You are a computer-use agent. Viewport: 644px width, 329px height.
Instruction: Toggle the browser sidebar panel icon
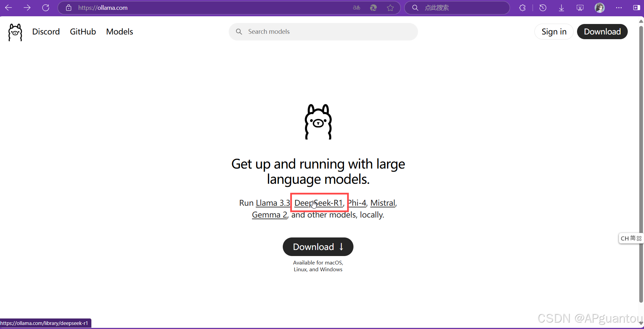point(636,7)
